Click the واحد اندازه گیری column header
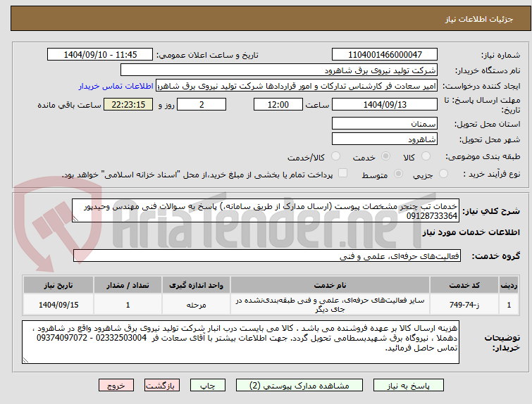The width and height of the screenshot is (532, 404). [196, 285]
